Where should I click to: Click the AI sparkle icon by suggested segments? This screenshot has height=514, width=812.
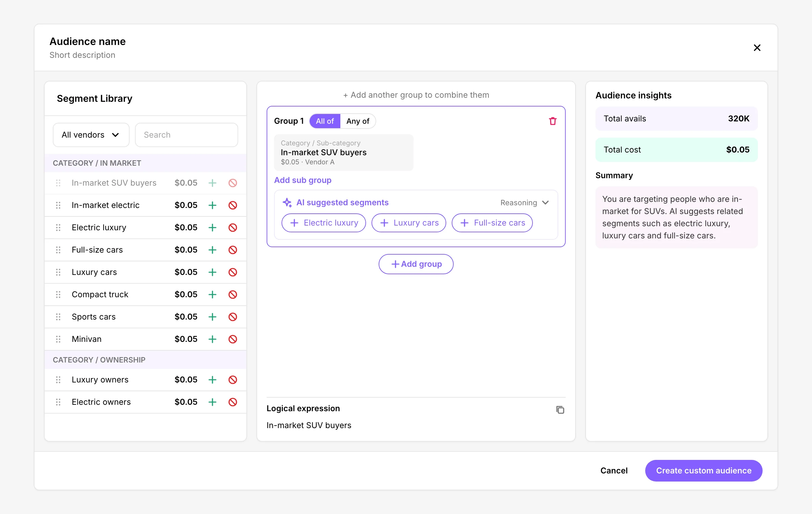(x=287, y=203)
